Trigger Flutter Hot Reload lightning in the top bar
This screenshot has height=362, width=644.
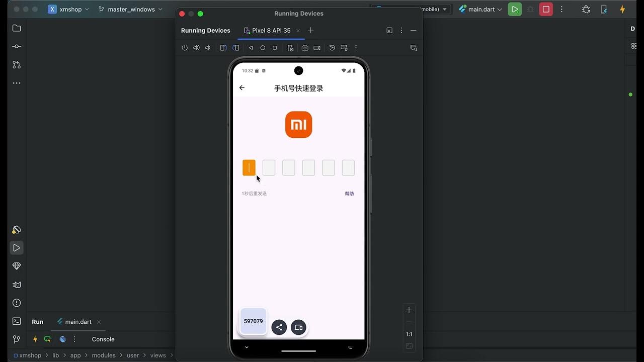point(622,9)
